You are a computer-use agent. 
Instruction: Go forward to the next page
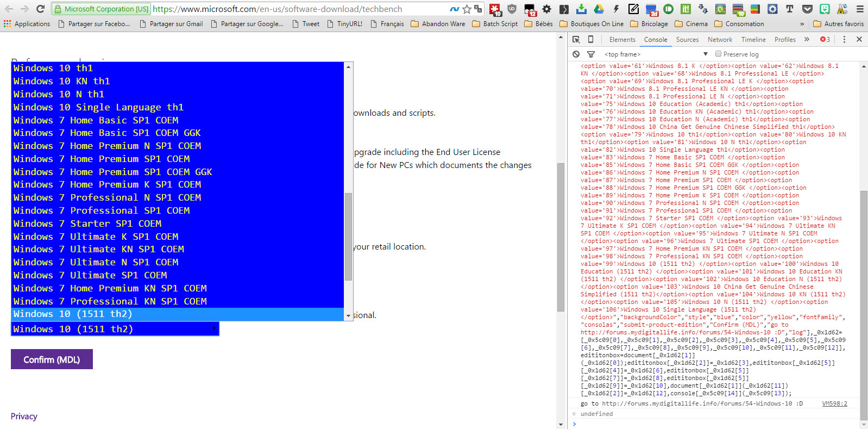point(24,9)
